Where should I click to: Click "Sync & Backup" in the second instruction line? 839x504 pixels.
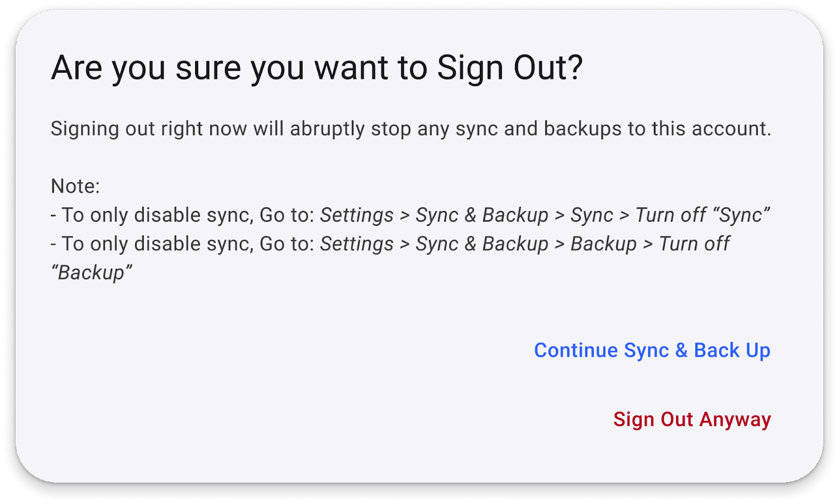pyautogui.click(x=481, y=244)
